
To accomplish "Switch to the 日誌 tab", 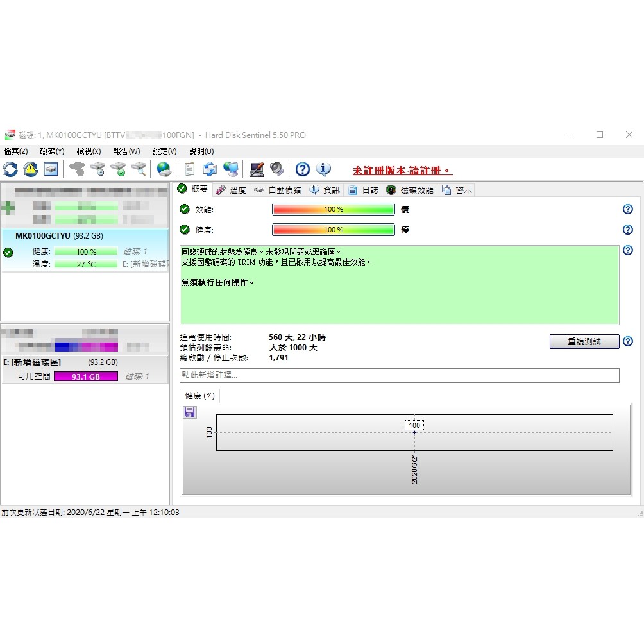I will click(364, 190).
